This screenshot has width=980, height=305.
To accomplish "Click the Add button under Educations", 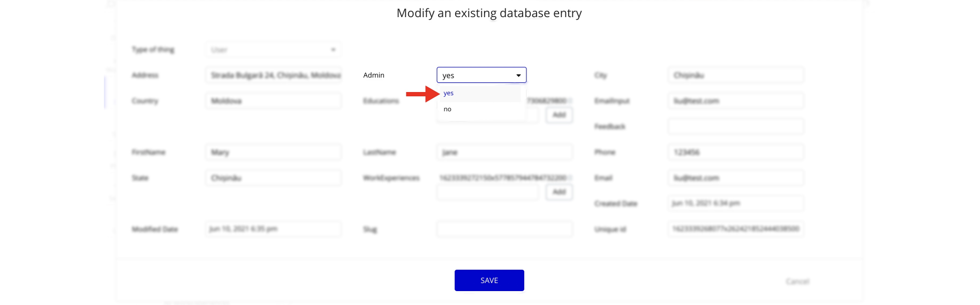I will coord(559,115).
